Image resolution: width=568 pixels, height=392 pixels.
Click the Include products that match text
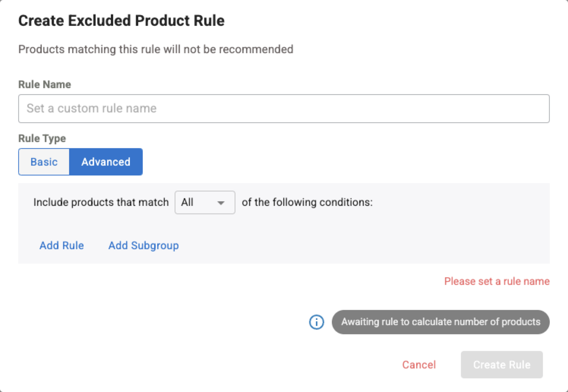click(101, 202)
